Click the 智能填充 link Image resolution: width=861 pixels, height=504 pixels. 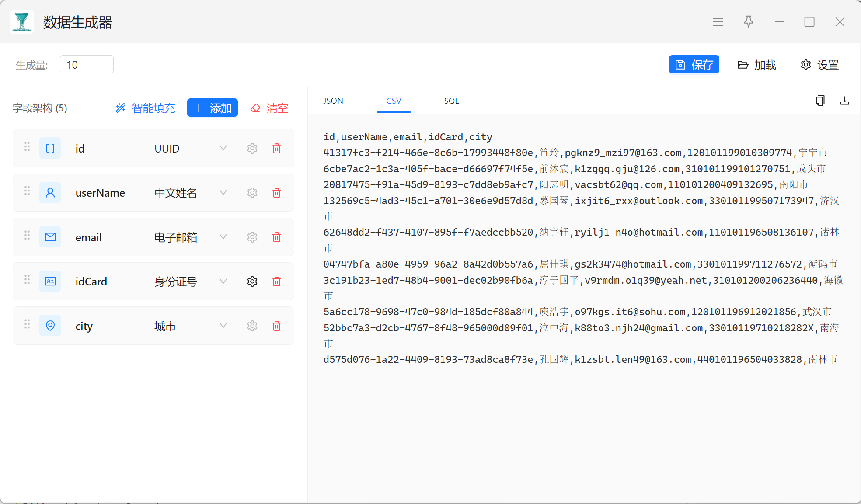coord(145,108)
